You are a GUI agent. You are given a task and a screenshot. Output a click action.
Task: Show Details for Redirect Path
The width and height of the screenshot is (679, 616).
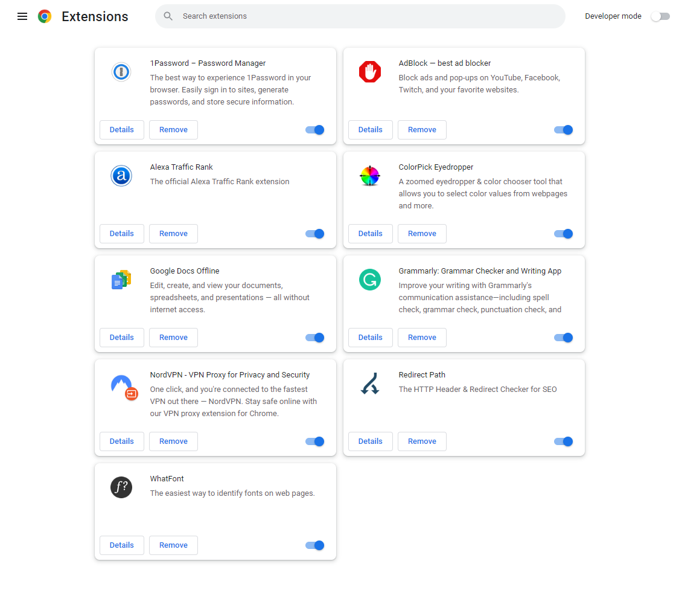[x=370, y=441]
